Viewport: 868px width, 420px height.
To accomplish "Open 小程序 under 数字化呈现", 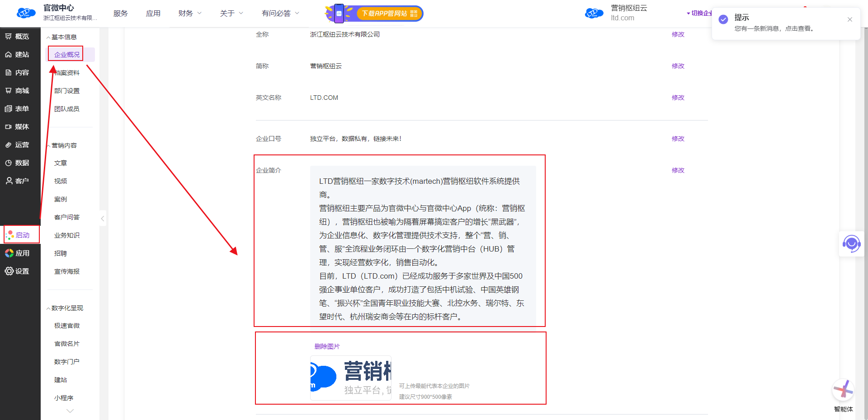I will tap(64, 398).
